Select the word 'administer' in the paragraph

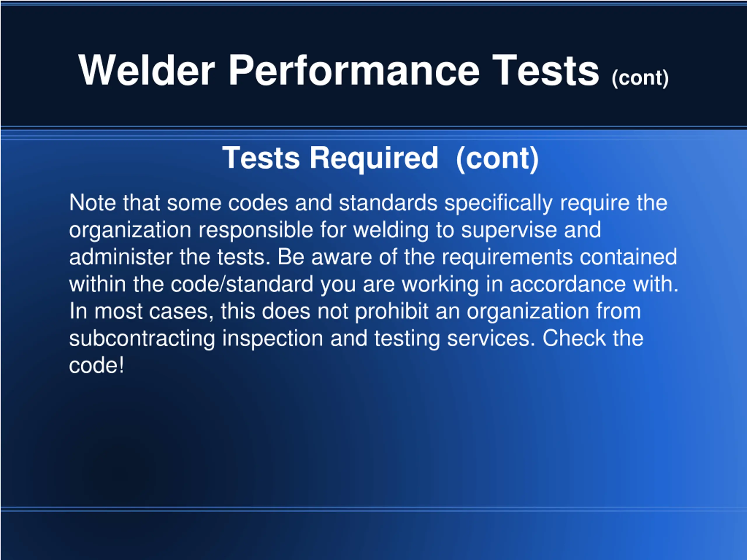[121, 257]
